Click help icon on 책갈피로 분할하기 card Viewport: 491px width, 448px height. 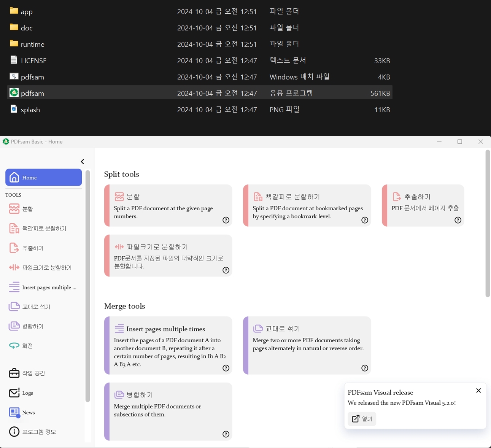[365, 220]
